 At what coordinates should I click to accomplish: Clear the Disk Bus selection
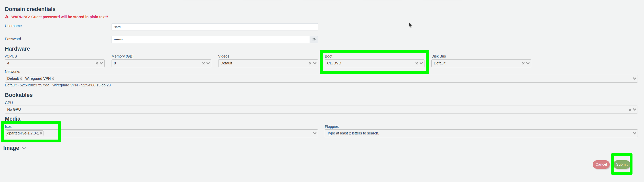pos(523,63)
